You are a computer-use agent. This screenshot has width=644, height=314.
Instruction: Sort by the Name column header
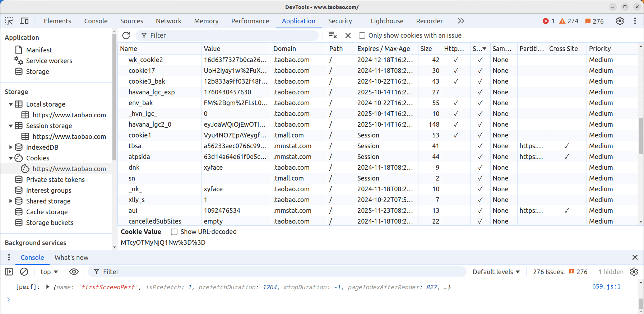[159, 48]
